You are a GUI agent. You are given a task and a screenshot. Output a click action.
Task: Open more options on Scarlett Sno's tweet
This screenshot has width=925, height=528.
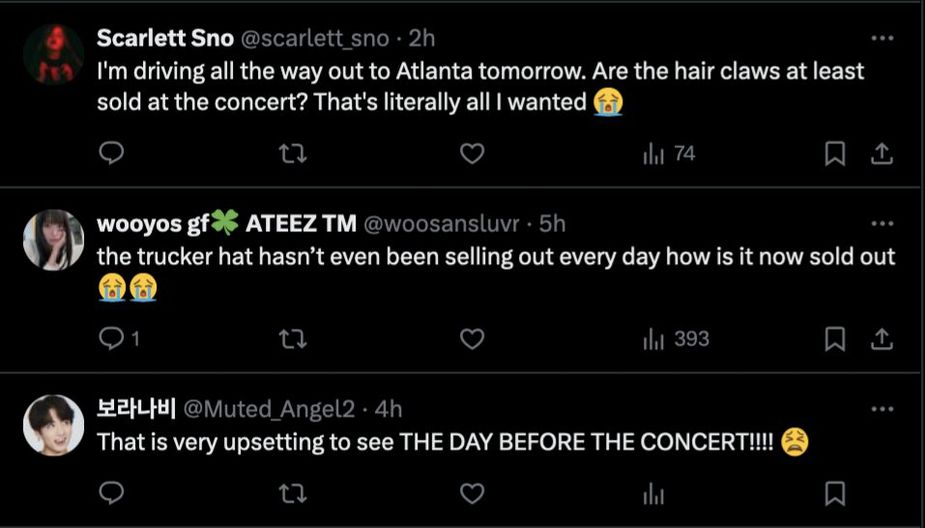pos(882,38)
